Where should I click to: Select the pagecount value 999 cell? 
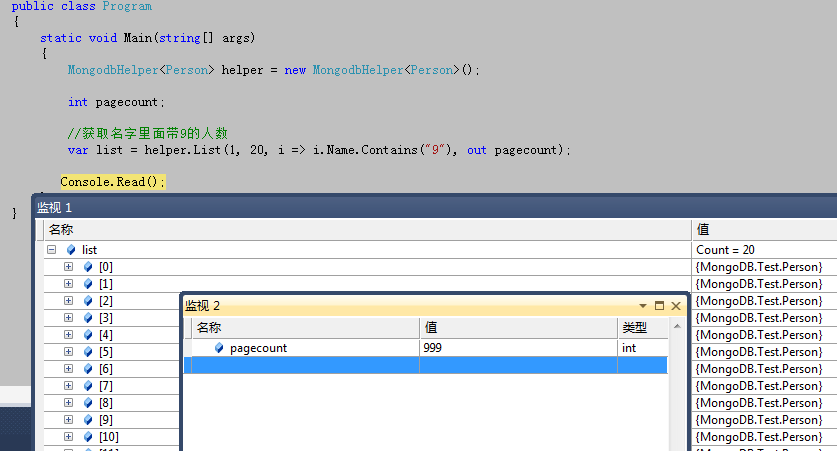click(x=517, y=348)
